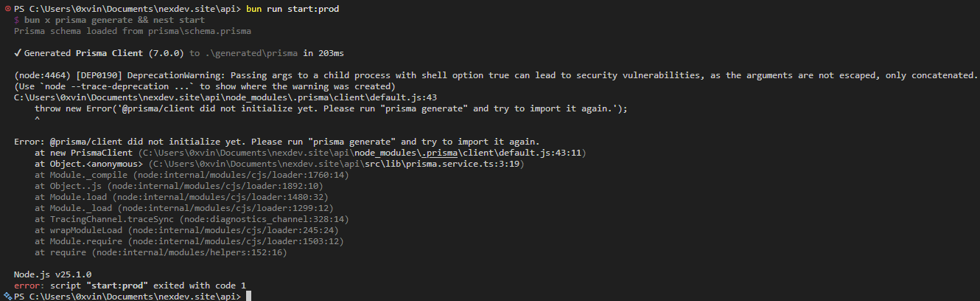Click the red failed-command decoration icon
The width and height of the screenshot is (980, 301).
coord(7,8)
